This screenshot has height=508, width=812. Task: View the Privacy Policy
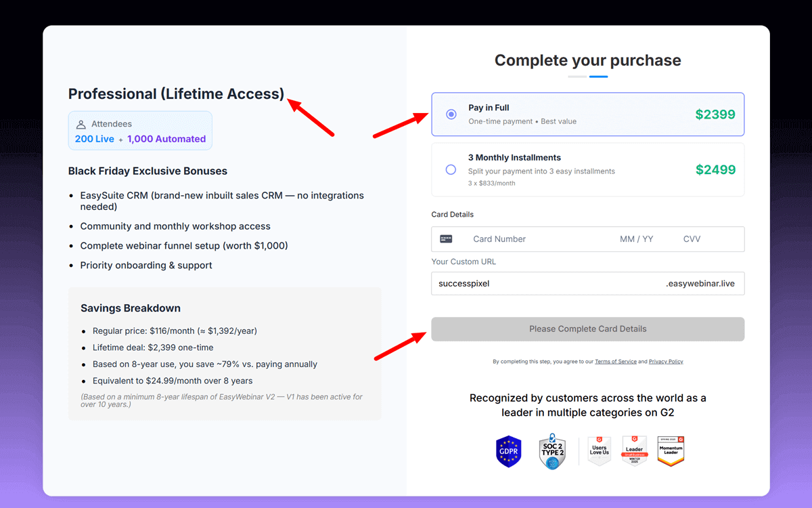click(x=666, y=361)
